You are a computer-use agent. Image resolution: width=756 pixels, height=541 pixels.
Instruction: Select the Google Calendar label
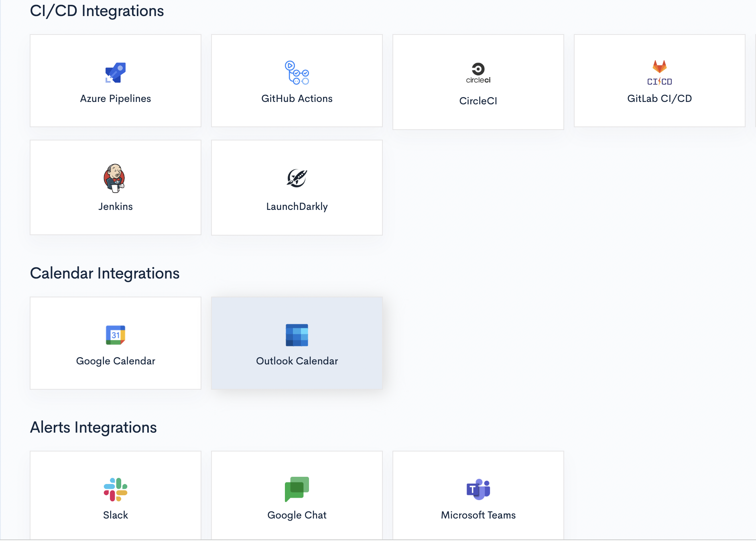tap(116, 361)
